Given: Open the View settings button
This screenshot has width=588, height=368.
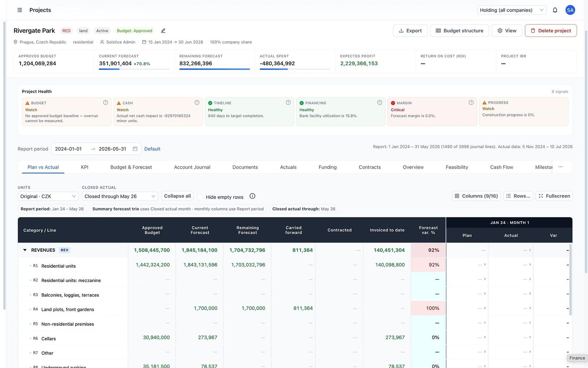Looking at the screenshot, I should pyautogui.click(x=507, y=31).
